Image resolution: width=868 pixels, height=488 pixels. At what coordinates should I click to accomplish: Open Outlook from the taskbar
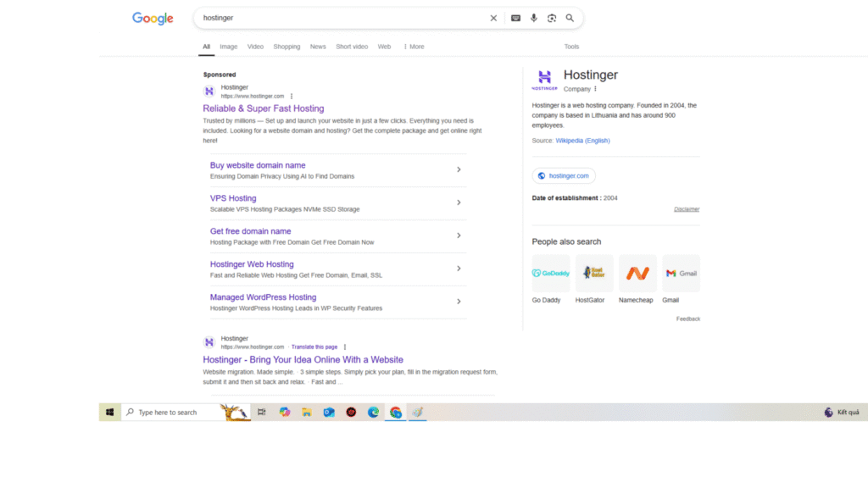click(329, 413)
